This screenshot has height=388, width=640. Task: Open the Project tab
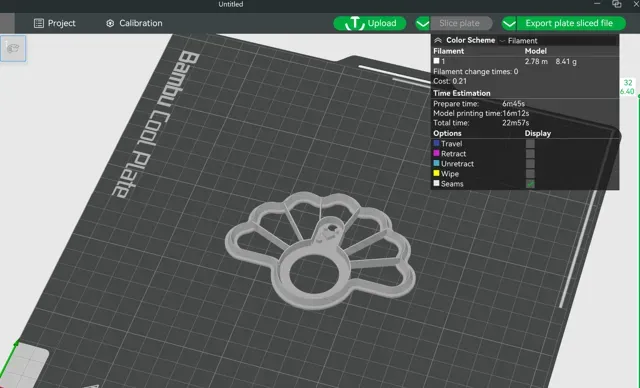point(55,23)
